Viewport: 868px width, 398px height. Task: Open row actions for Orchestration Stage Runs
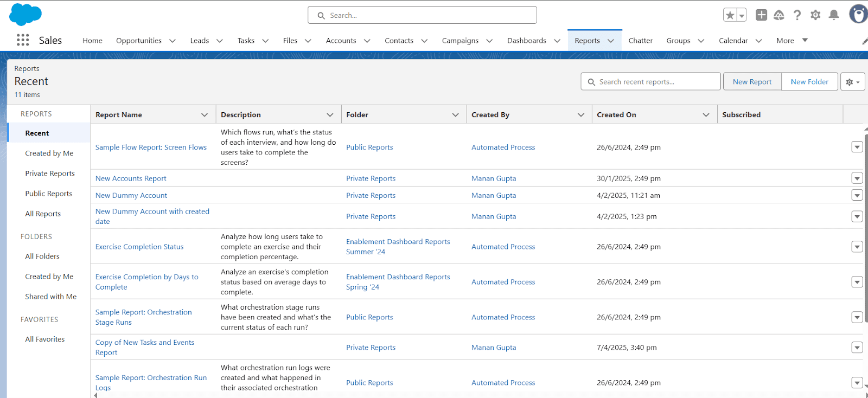pos(857,317)
